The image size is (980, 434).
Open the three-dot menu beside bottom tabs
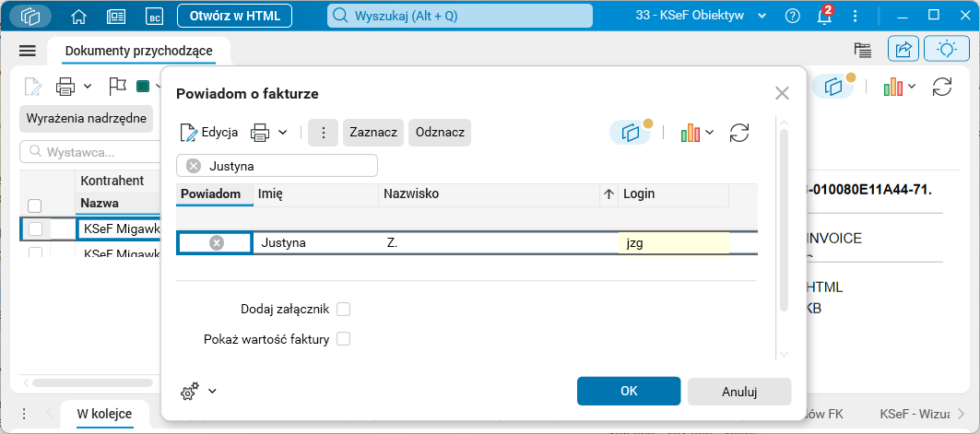click(24, 414)
